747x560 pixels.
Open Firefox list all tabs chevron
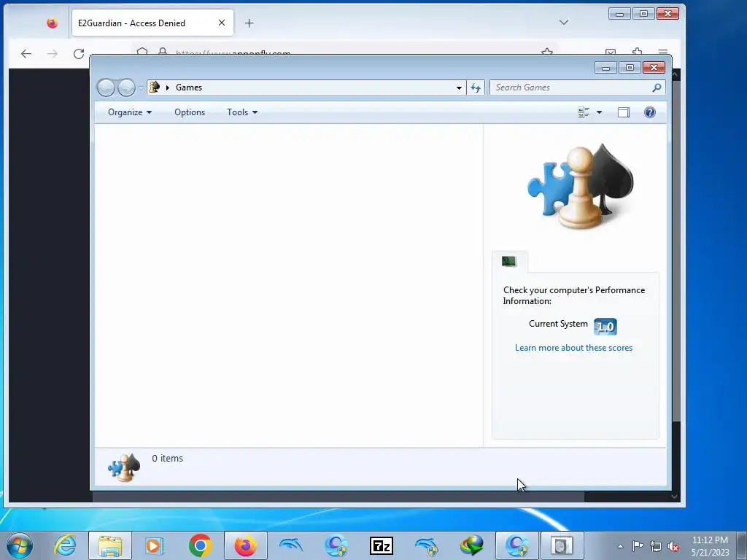tap(564, 23)
